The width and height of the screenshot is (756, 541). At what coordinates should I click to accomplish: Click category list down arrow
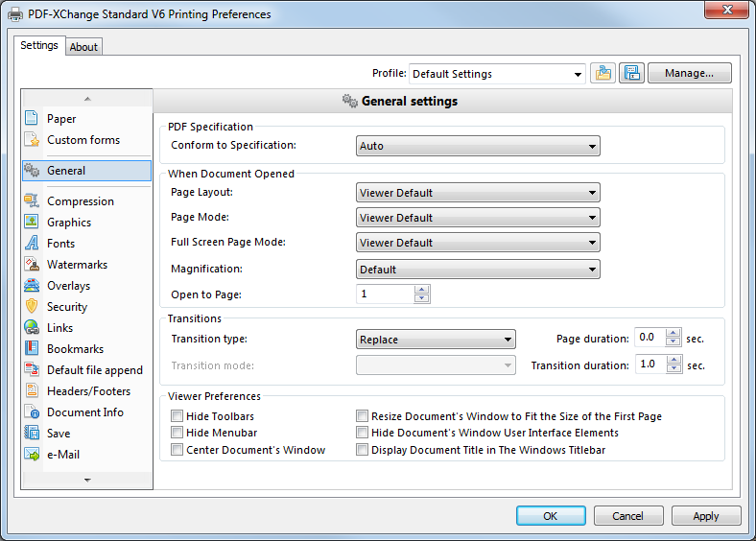click(x=87, y=480)
